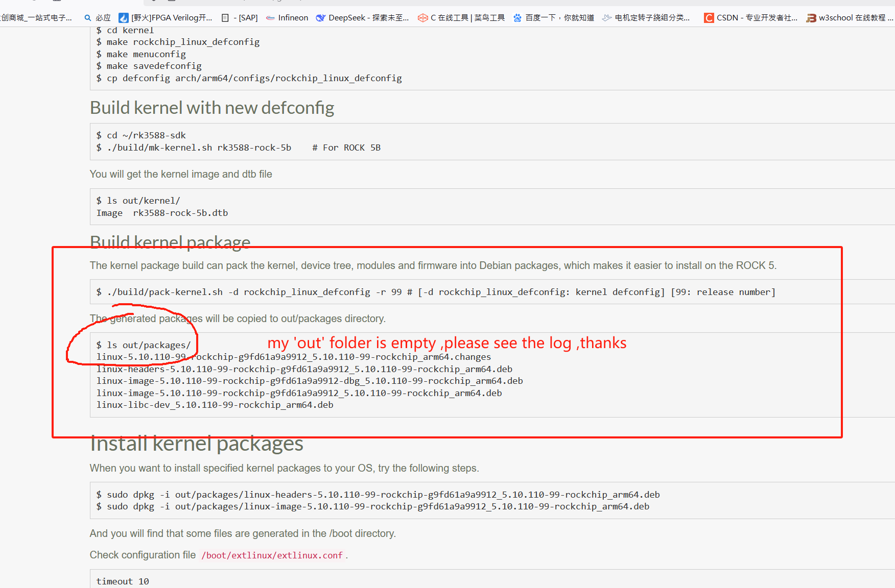Viewport: 895px width, 588px height.
Task: Click the 'make menuconfig' command line
Action: click(141, 54)
